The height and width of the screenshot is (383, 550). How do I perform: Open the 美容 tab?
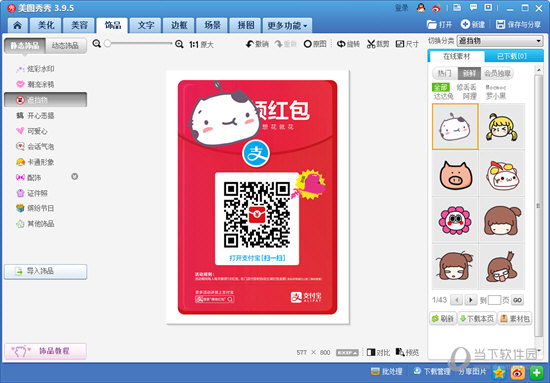79,25
